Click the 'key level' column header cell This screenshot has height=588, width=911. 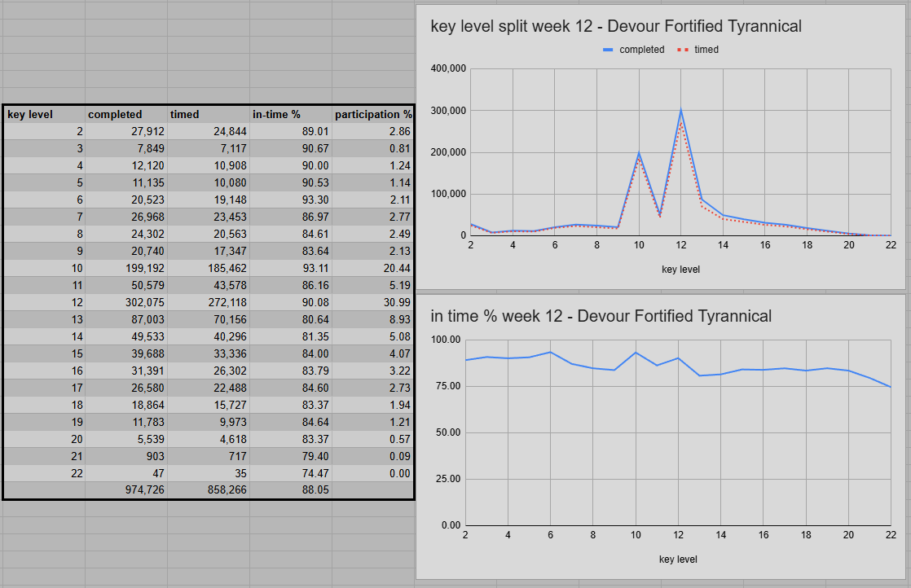[x=44, y=114]
